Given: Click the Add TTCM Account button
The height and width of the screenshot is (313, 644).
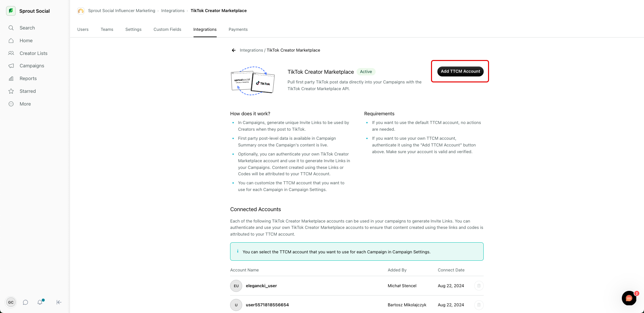Looking at the screenshot, I should click(461, 71).
